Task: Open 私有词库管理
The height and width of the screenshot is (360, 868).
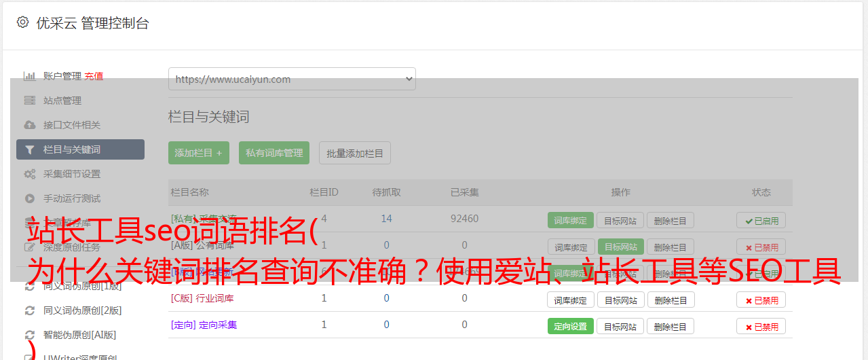Action: point(274,153)
